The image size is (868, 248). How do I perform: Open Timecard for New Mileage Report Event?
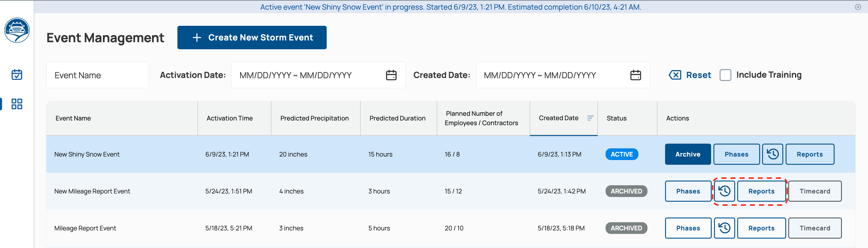click(x=815, y=191)
